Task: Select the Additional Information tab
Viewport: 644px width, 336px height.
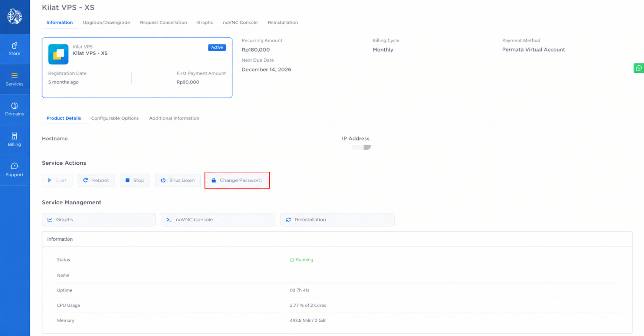Action: (x=174, y=118)
